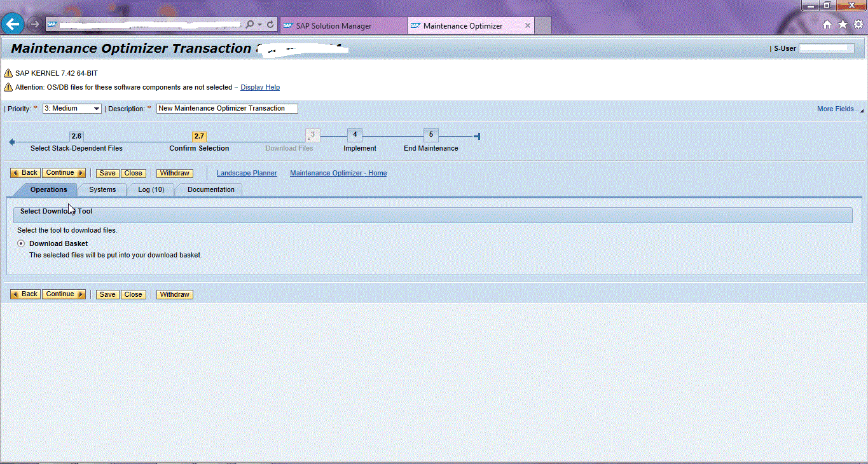Switch to the Systems tab
The width and height of the screenshot is (868, 464).
[102, 189]
